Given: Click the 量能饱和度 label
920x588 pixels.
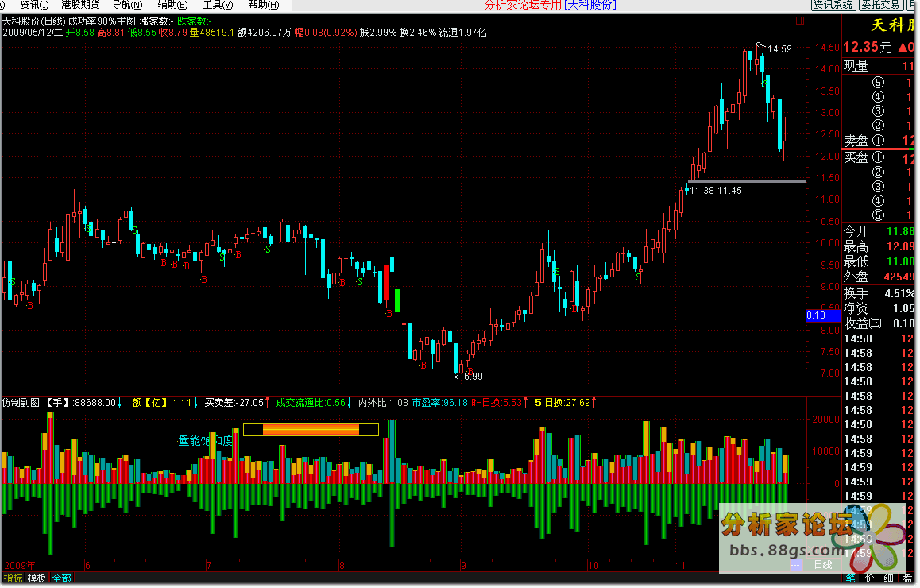Looking at the screenshot, I should click(205, 441).
